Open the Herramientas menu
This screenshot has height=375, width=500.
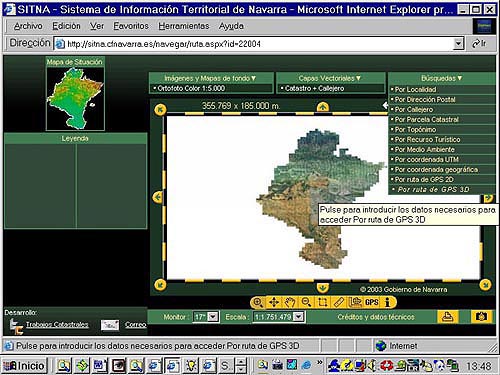pyautogui.click(x=184, y=26)
